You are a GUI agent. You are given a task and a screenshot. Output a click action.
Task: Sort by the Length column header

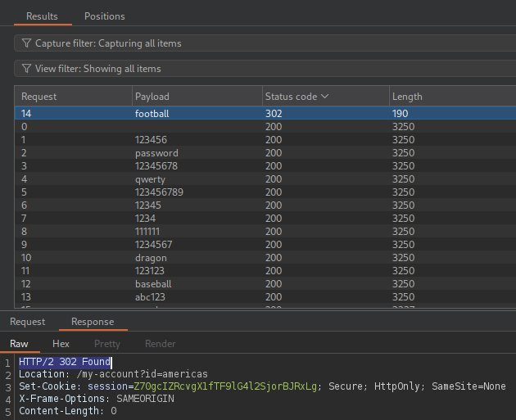pyautogui.click(x=452, y=97)
